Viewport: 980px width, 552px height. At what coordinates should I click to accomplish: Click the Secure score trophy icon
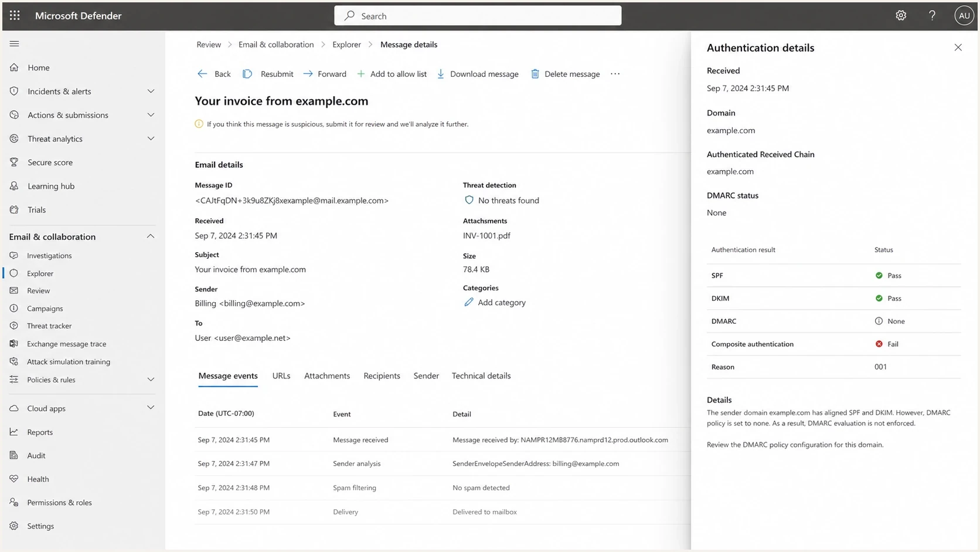(x=14, y=162)
